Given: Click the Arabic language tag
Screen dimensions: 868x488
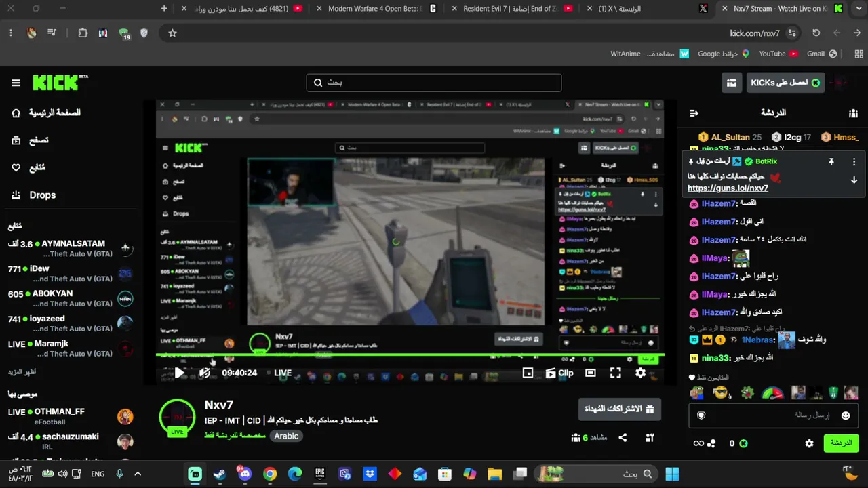Looking at the screenshot, I should click(x=286, y=436).
